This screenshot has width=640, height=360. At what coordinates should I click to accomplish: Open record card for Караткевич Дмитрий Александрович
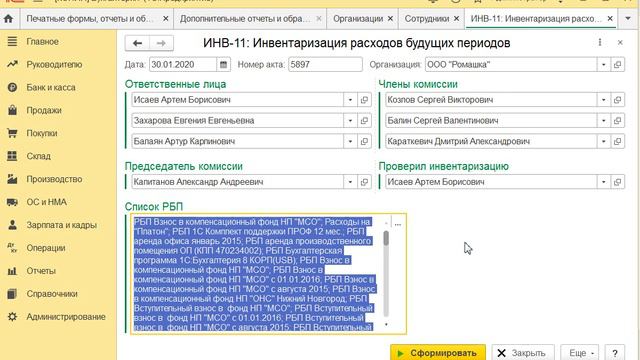pos(618,141)
